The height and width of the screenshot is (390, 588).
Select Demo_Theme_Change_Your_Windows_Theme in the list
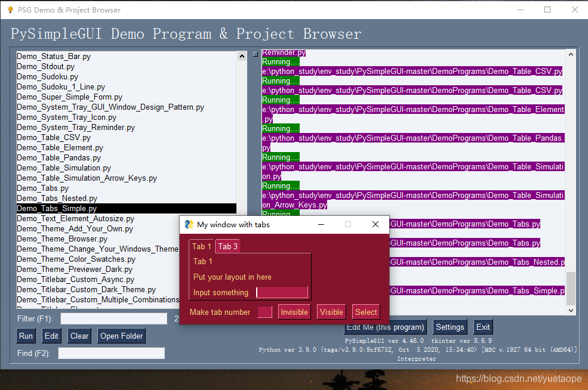(98, 249)
